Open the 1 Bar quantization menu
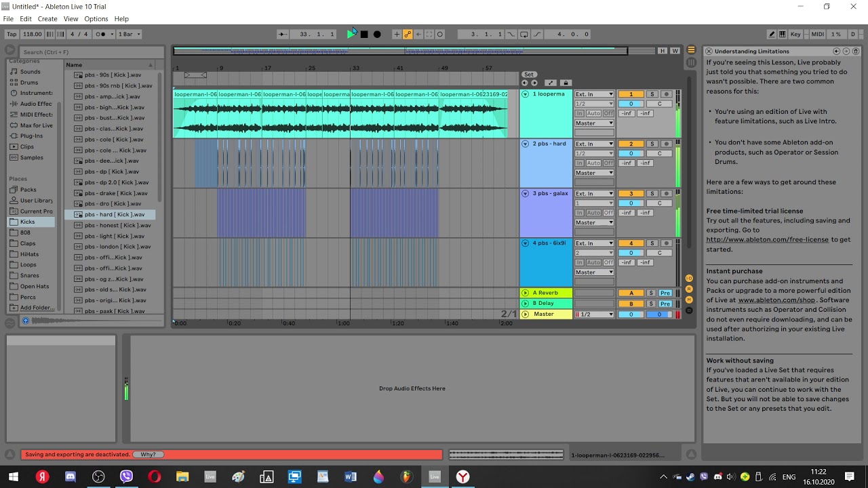 click(129, 34)
